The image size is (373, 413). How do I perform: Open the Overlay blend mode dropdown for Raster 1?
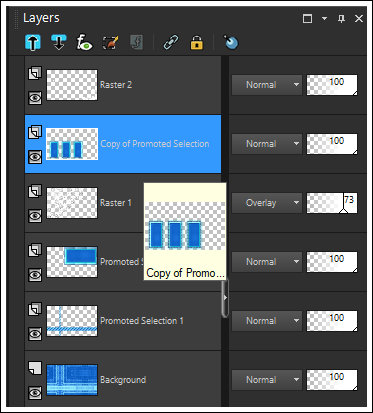[267, 203]
